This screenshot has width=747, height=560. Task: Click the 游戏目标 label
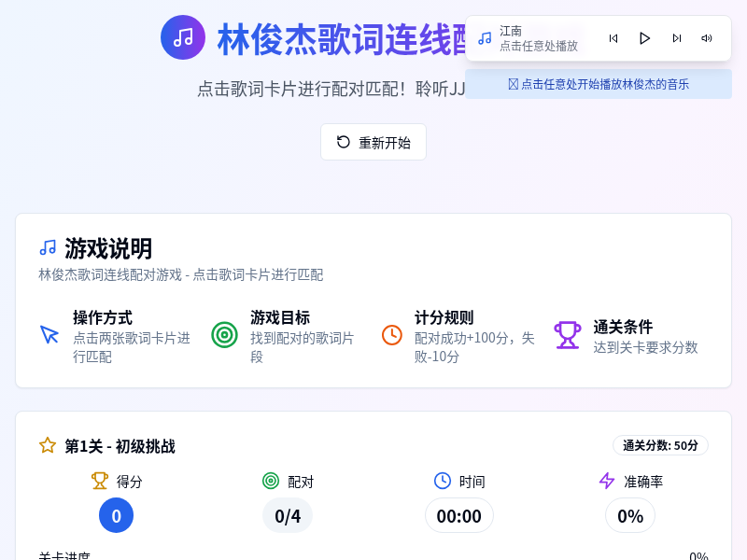click(x=280, y=317)
